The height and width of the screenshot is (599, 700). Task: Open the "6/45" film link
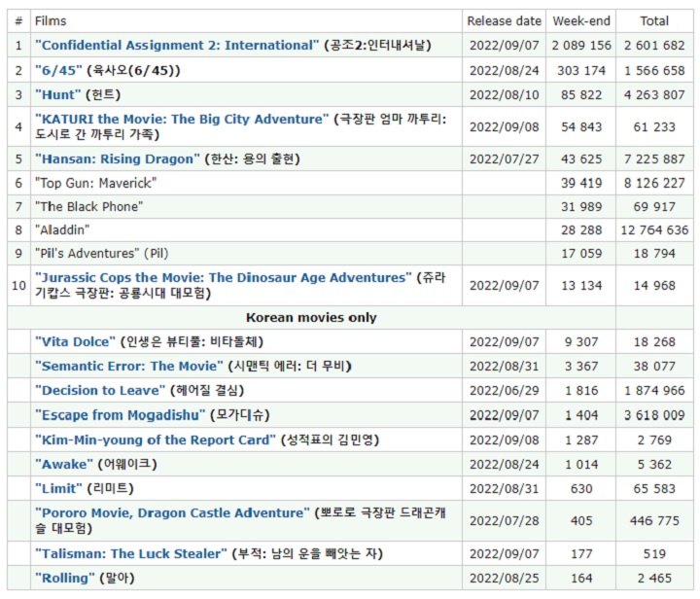[x=58, y=71]
